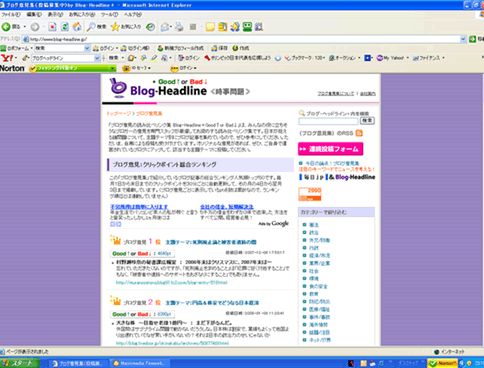Click the pink 連続投稿フォーム button
The height and width of the screenshot is (368, 484).
[x=330, y=149]
